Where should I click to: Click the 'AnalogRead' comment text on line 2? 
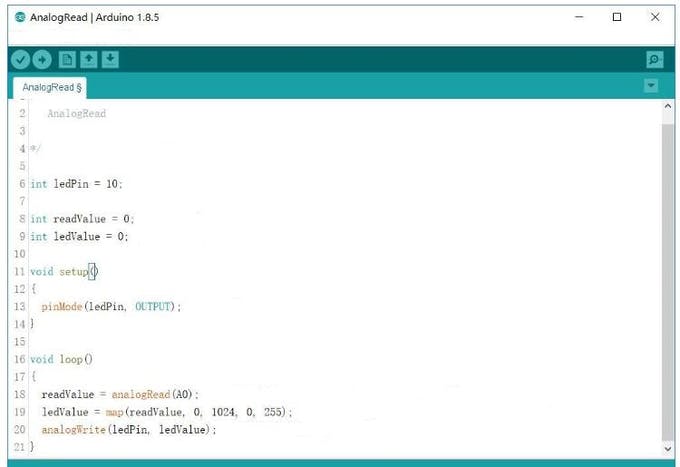(x=77, y=114)
